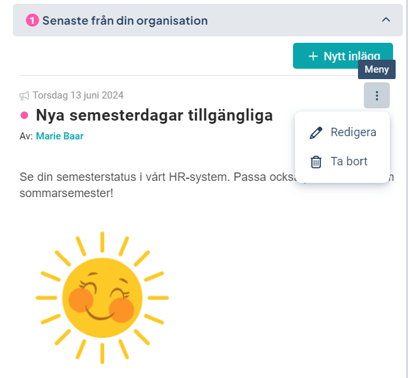The width and height of the screenshot is (408, 378).
Task: Open author profile Marie Baar
Action: pyautogui.click(x=60, y=136)
